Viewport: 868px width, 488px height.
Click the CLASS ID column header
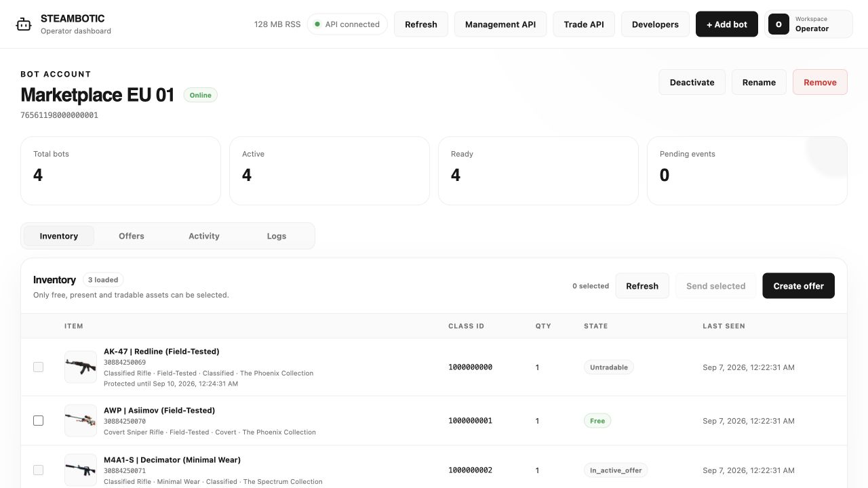467,326
